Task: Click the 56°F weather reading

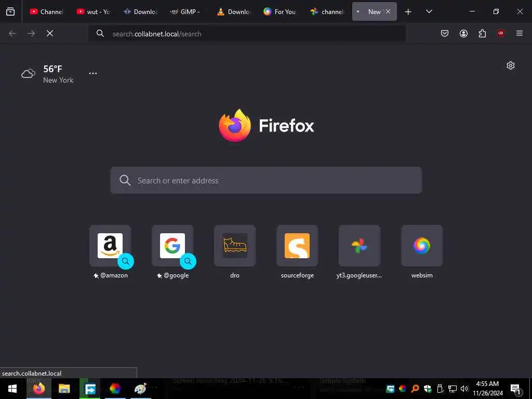Action: [52, 69]
